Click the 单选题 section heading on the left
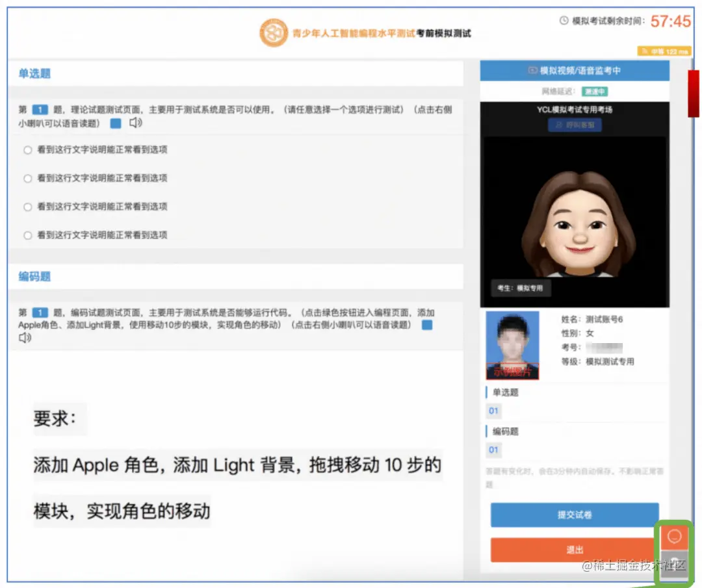The height and width of the screenshot is (588, 702). click(x=34, y=73)
